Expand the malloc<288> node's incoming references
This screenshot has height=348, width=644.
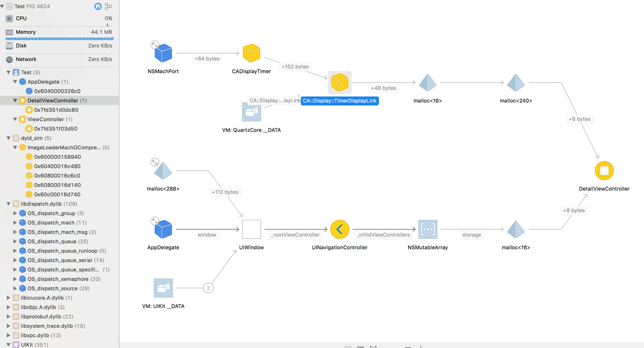tap(155, 162)
